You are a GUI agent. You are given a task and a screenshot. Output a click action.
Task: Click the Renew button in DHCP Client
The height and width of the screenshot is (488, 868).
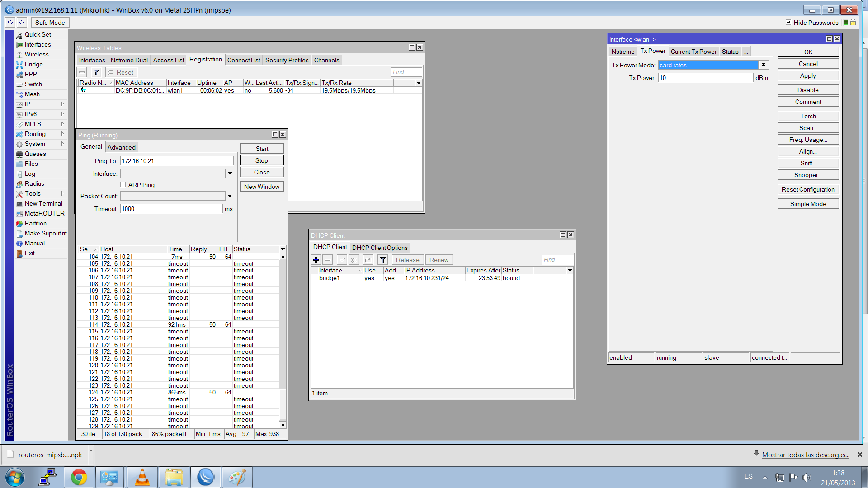coord(439,260)
